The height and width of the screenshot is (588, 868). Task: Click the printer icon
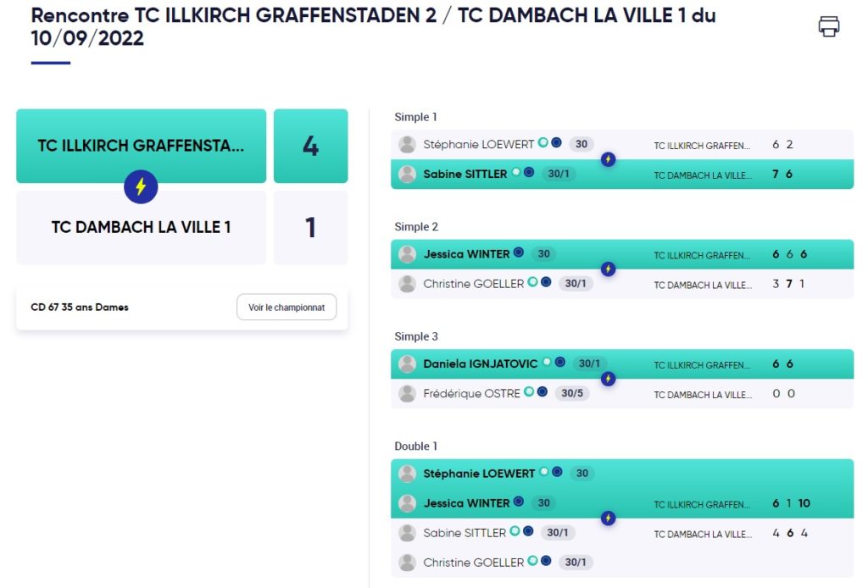828,26
